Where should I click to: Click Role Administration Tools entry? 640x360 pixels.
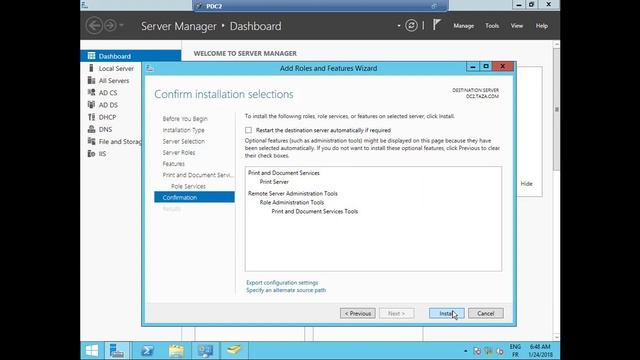pyautogui.click(x=292, y=202)
